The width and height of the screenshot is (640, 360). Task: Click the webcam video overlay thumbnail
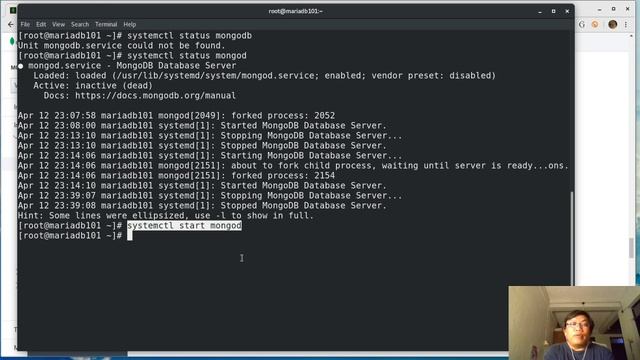click(x=574, y=322)
